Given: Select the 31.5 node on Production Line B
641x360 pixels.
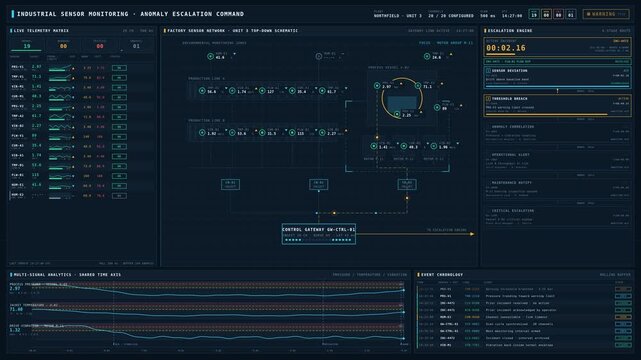Looking at the screenshot, I should pyautogui.click(x=262, y=133).
